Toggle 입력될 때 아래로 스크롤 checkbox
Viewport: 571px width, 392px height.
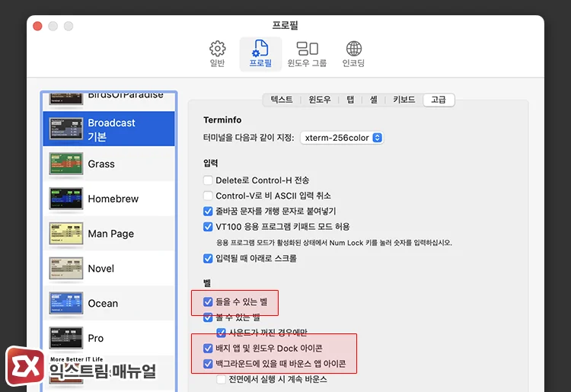coord(208,259)
